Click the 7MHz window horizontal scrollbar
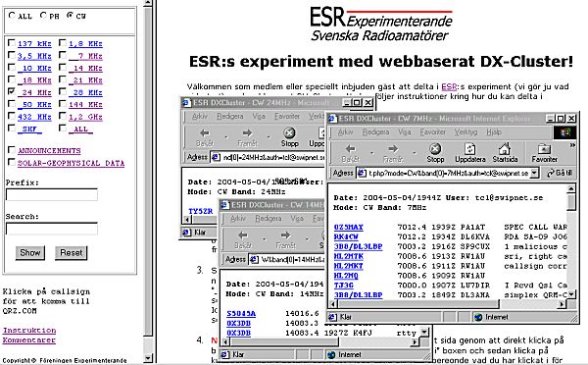Image resolution: width=588 pixels, height=365 pixels. (449, 304)
